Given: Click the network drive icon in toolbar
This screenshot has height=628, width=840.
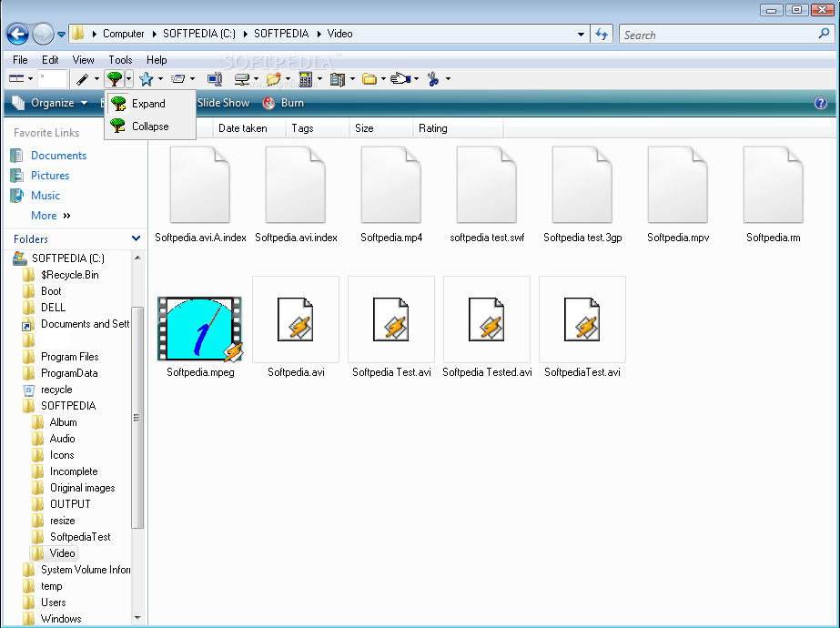Looking at the screenshot, I should (242, 79).
